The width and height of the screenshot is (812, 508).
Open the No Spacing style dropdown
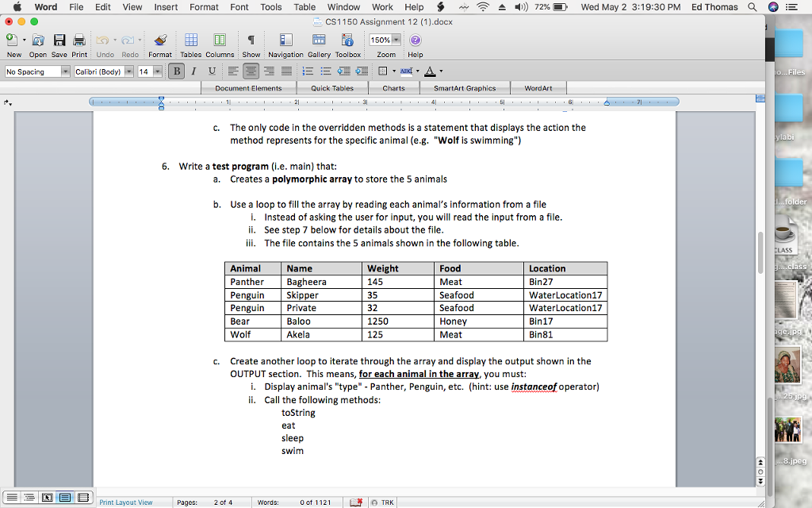[67, 71]
